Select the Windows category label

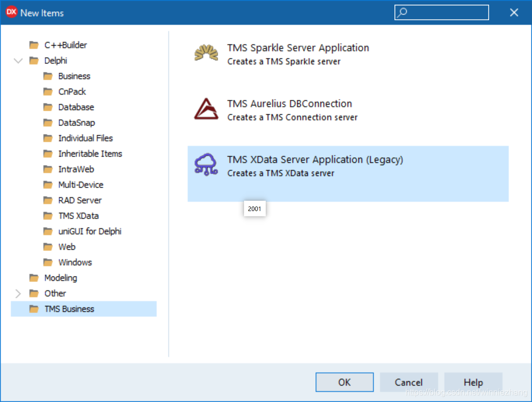coord(75,262)
